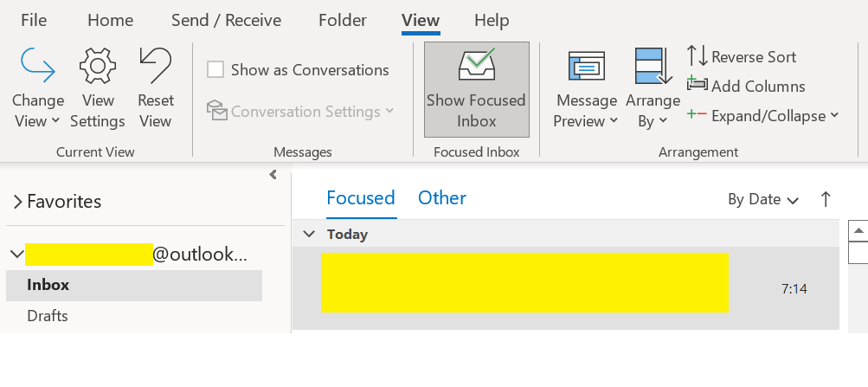
Task: Collapse the outlook account folder tree
Action: (x=17, y=255)
